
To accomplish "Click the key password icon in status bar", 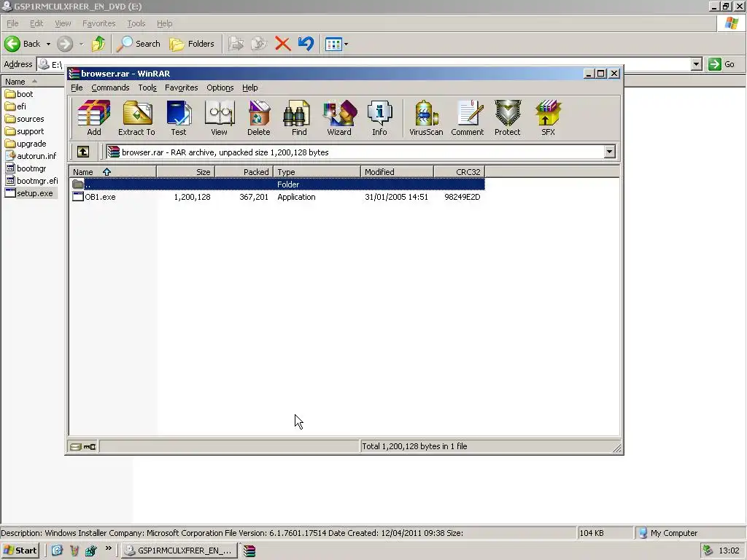I will tap(90, 447).
